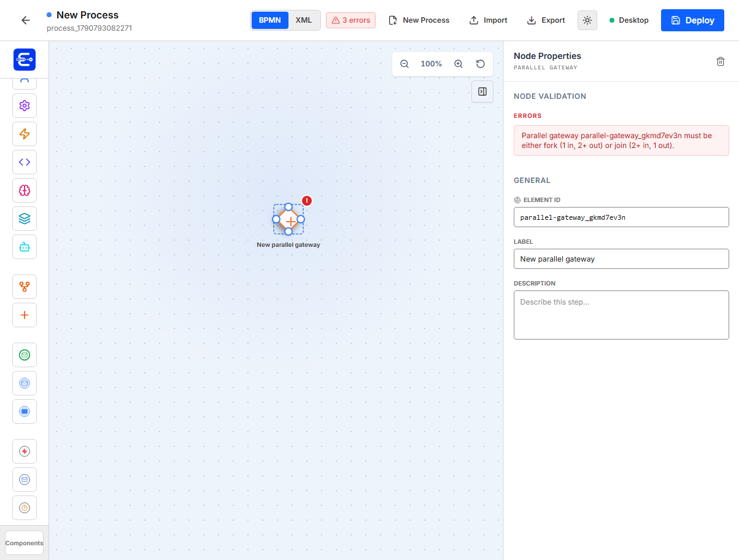
Task: Pick the code brackets script element
Action: point(25,162)
